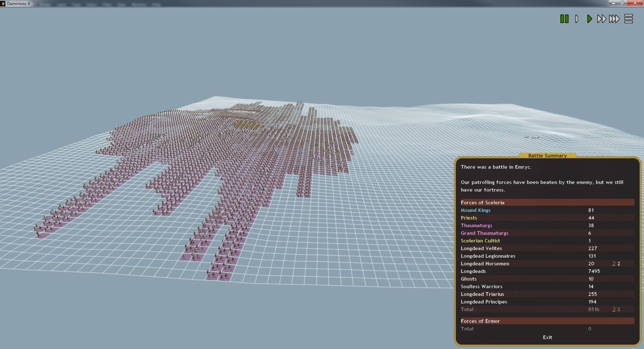
Task: Step the battle forward one frame
Action: tap(577, 19)
